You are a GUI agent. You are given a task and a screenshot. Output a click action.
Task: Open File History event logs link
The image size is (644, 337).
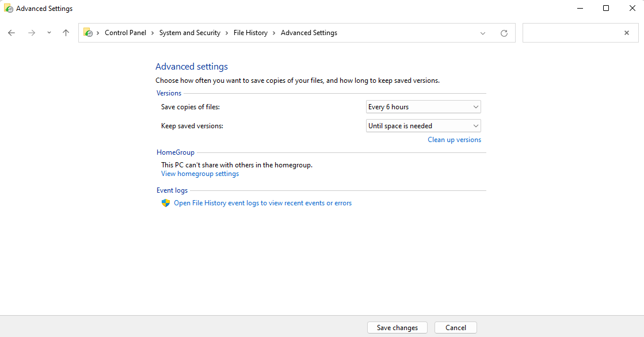point(262,203)
